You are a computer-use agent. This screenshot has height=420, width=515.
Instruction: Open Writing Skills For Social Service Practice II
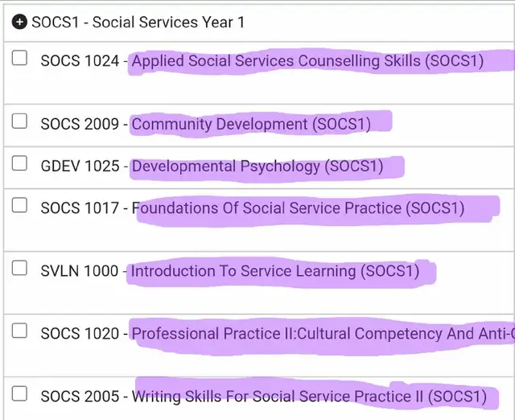click(310, 397)
